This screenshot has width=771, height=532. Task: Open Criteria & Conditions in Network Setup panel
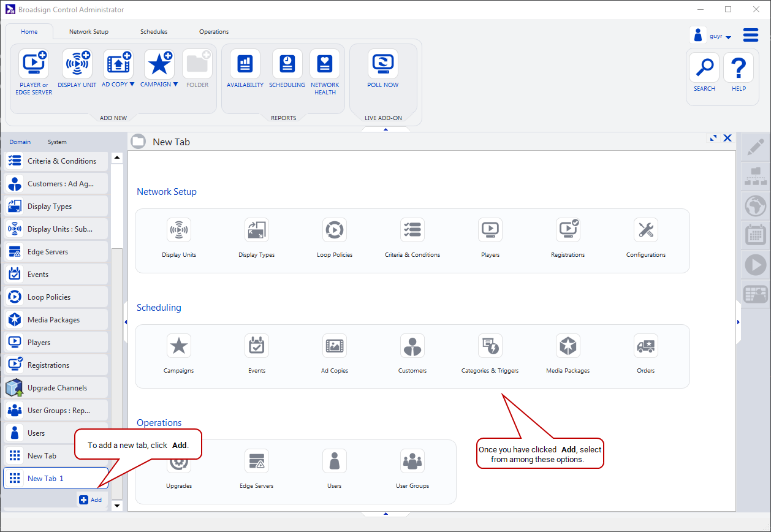click(412, 238)
